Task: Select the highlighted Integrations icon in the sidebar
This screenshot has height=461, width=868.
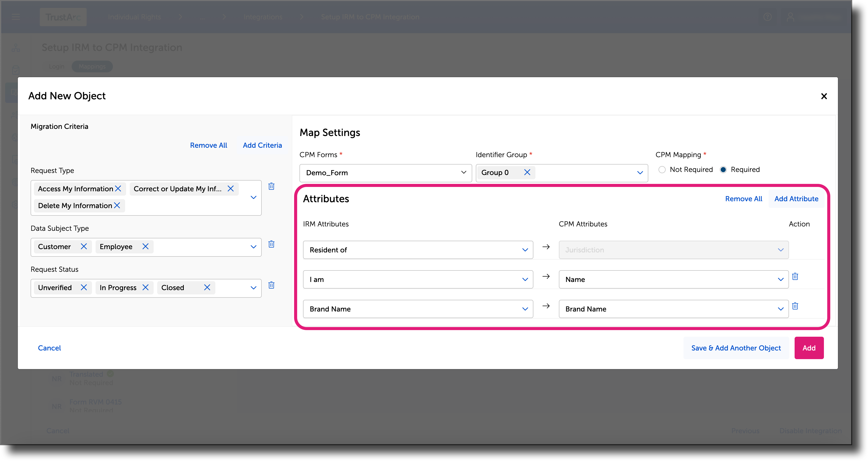Action: (x=15, y=92)
